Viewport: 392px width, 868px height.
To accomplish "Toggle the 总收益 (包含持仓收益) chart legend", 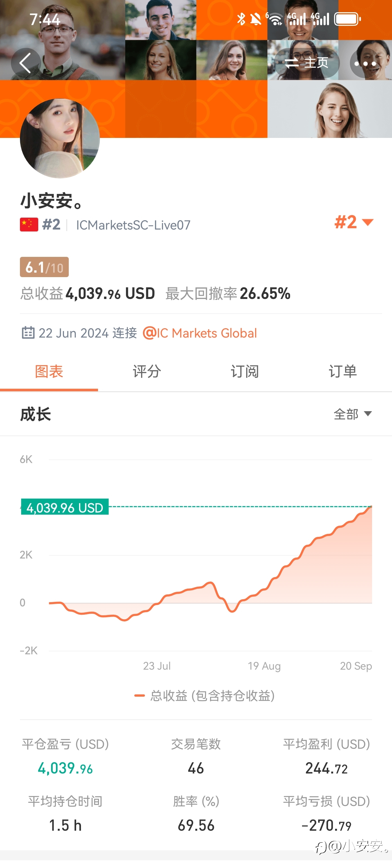I will [205, 696].
